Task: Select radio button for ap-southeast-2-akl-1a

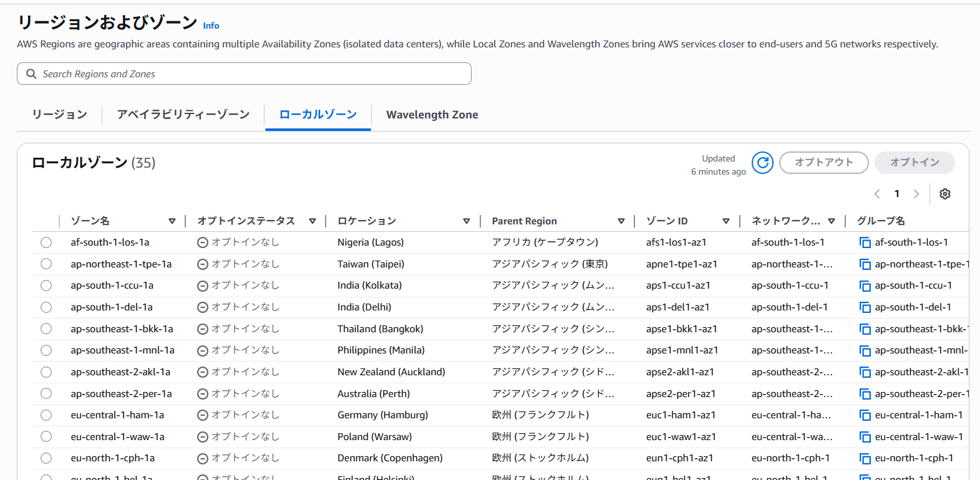Action: 46,372
